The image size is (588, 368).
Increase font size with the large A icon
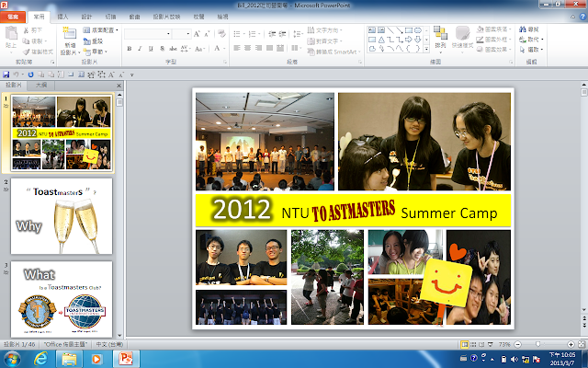point(197,34)
